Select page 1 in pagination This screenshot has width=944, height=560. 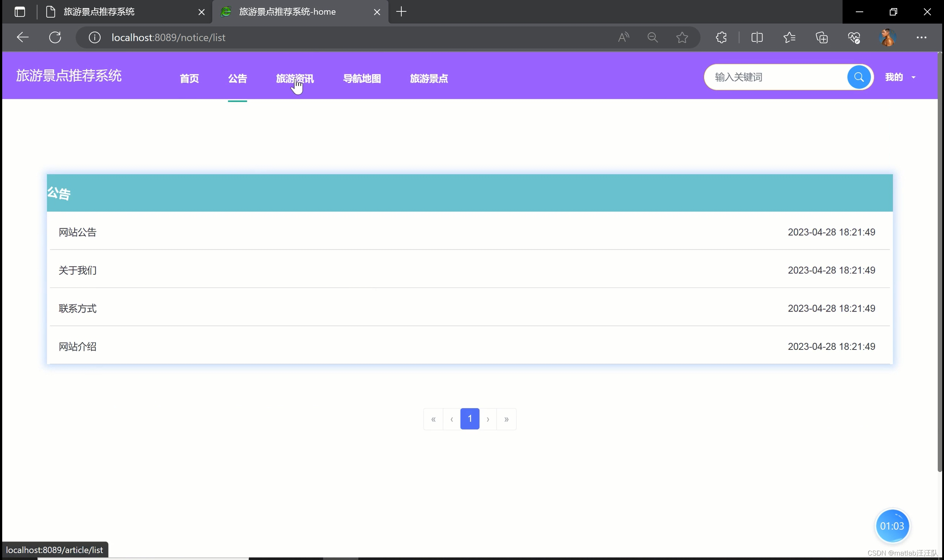click(x=470, y=418)
